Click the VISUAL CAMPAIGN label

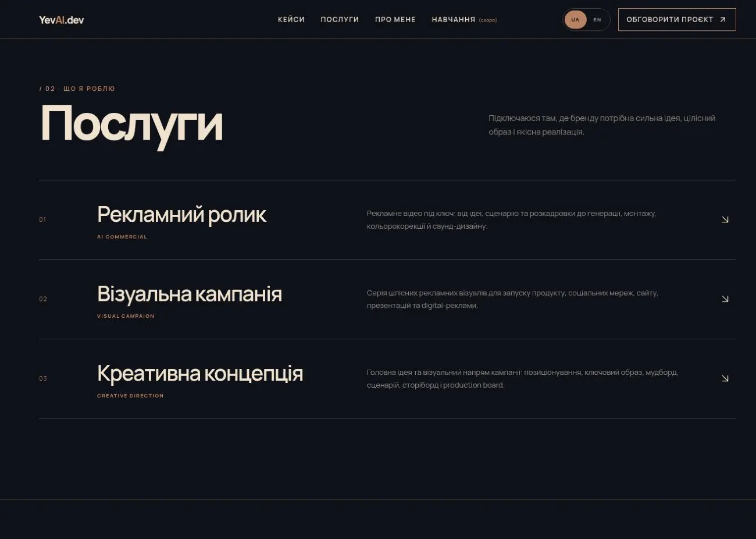126,316
